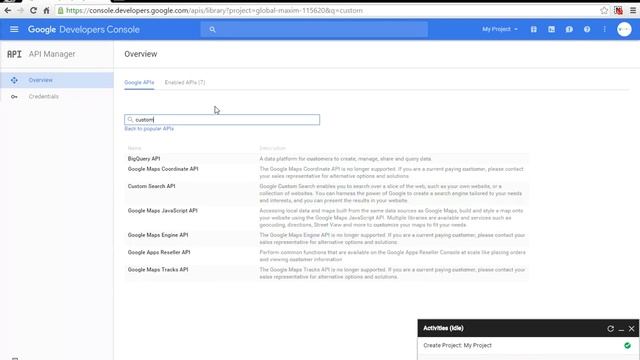Image resolution: width=640 pixels, height=360 pixels.
Task: Minimize the Activities panel
Action: 621,329
